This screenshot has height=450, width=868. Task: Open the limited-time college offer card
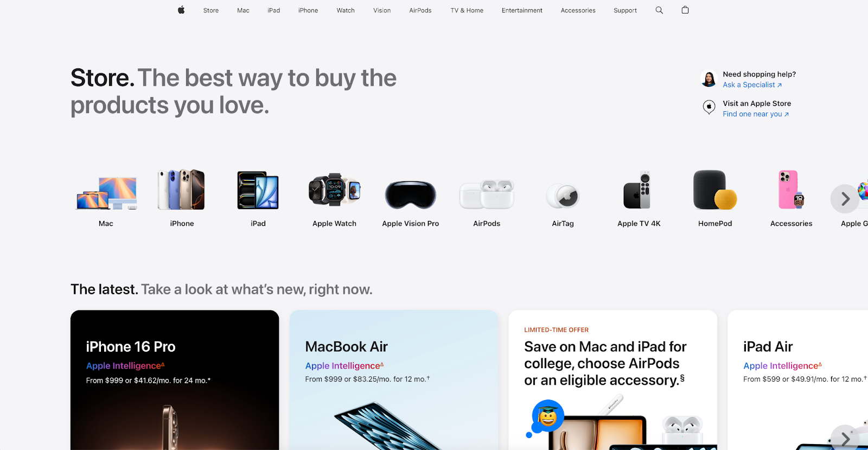(613, 380)
